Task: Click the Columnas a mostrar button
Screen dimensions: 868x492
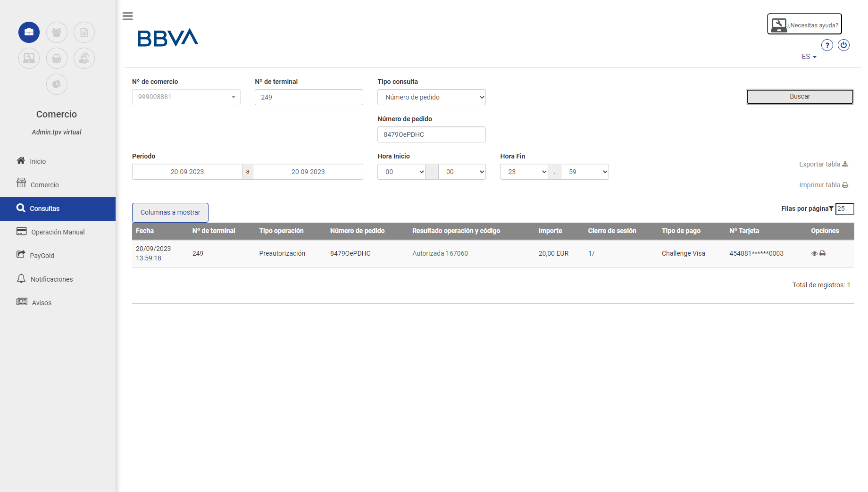Action: click(x=170, y=213)
